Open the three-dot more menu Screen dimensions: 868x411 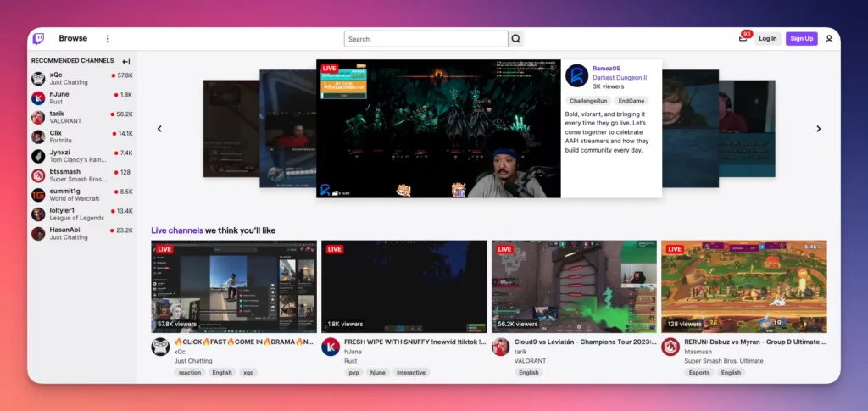tap(108, 39)
